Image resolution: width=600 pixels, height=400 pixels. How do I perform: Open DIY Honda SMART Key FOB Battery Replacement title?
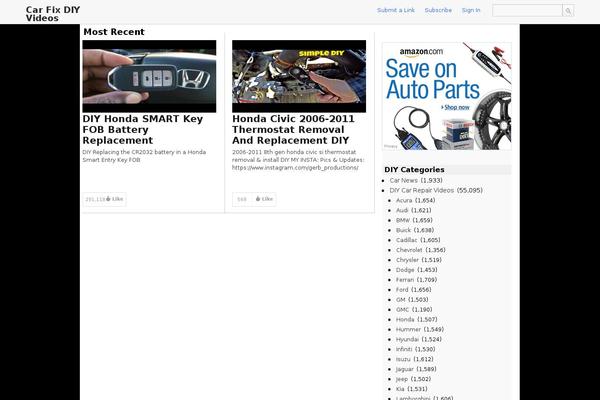(x=142, y=129)
